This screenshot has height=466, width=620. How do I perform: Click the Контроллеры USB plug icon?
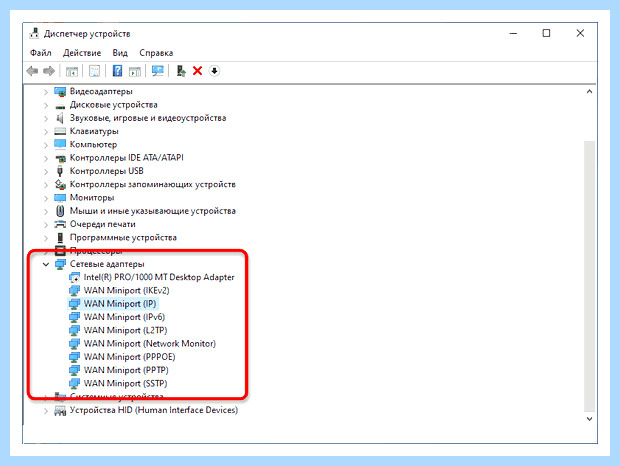[x=60, y=171]
